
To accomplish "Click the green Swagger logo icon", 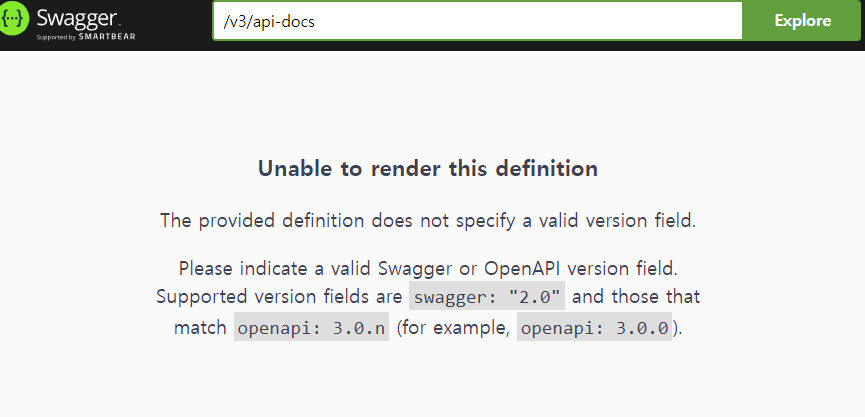I will [x=13, y=20].
